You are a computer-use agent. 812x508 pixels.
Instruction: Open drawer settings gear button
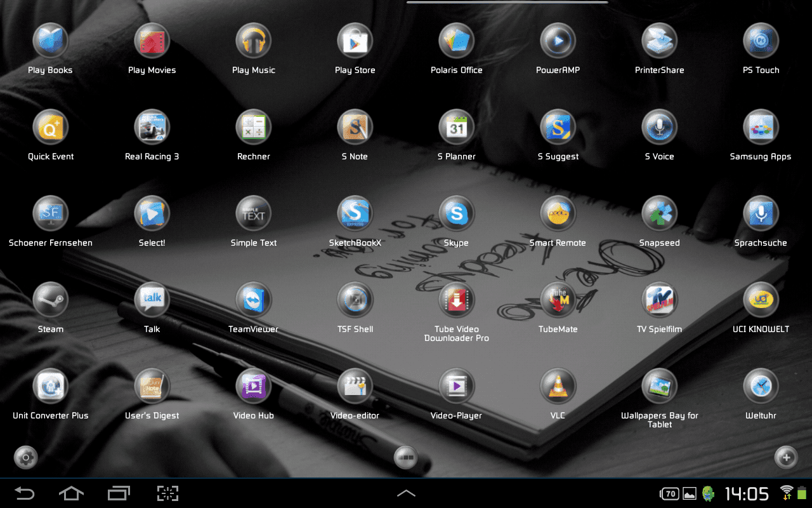click(x=26, y=457)
